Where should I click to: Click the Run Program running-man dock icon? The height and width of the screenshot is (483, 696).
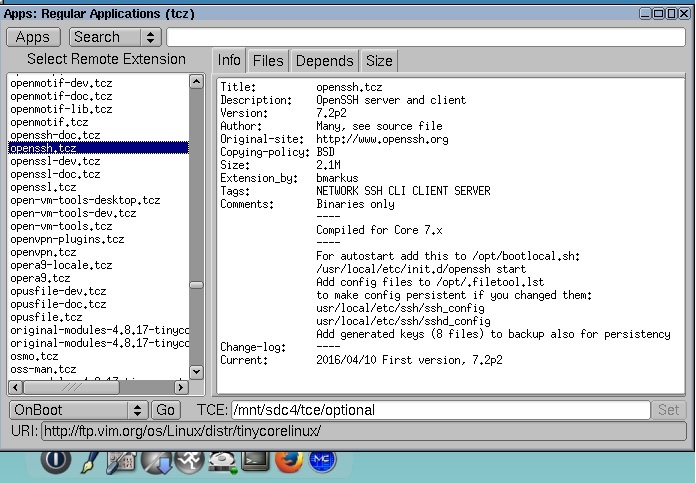click(x=189, y=462)
